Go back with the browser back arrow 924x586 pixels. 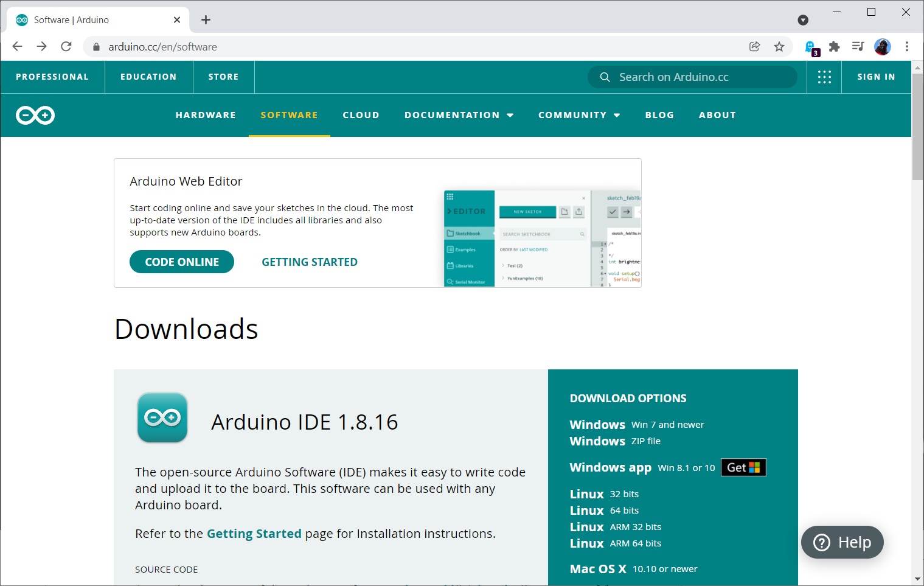(x=18, y=46)
